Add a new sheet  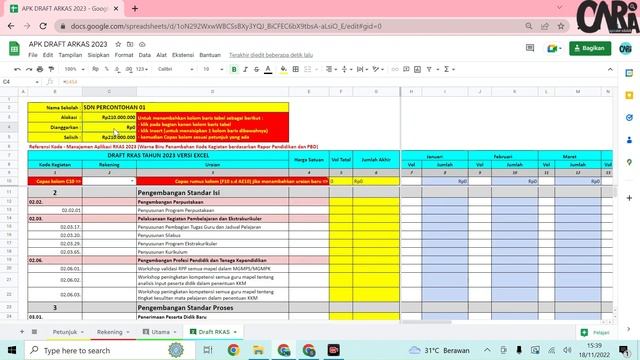pos(22,332)
